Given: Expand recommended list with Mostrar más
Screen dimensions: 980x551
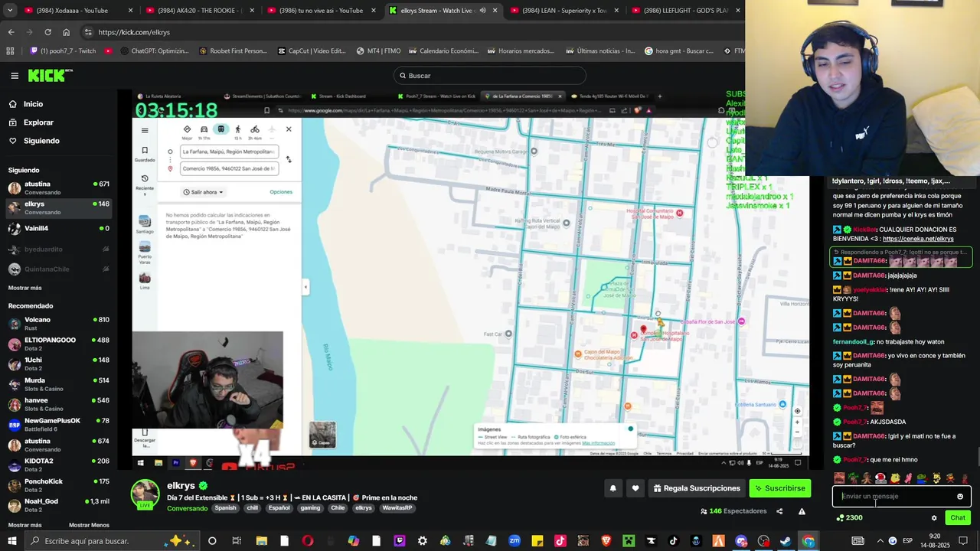Looking at the screenshot, I should pos(24,525).
